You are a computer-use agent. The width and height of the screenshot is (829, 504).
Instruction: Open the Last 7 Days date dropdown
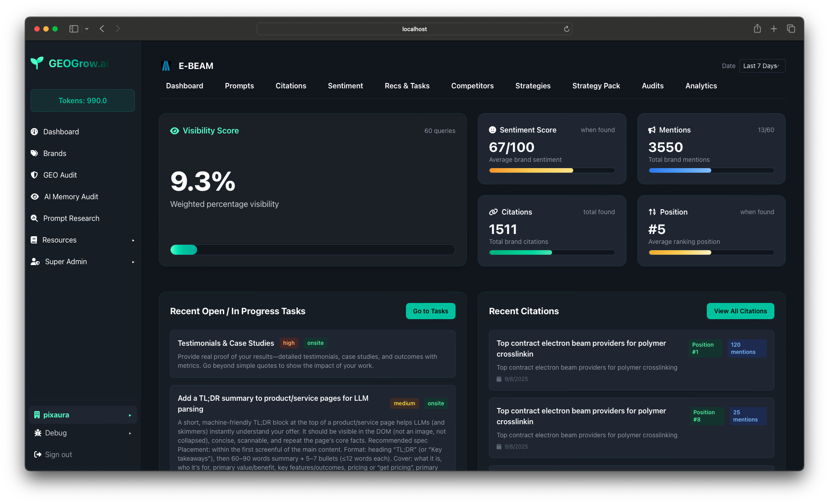click(x=762, y=66)
